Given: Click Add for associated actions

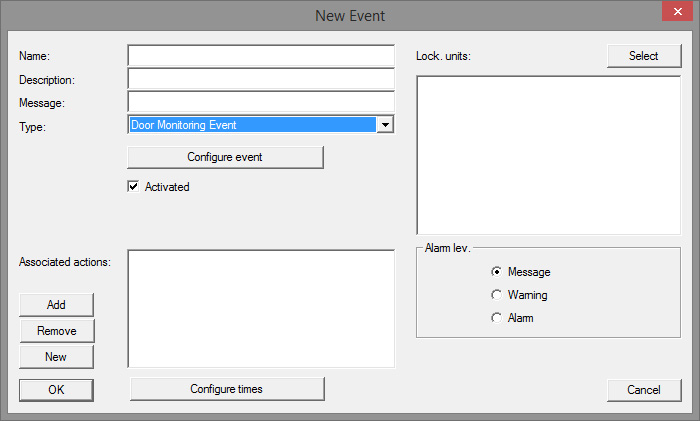Looking at the screenshot, I should 56,305.
